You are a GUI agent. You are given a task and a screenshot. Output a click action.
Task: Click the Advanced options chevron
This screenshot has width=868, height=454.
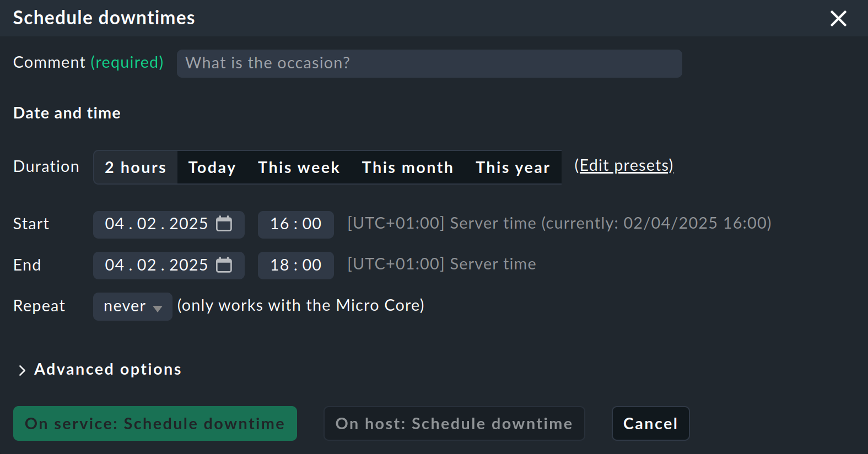click(22, 370)
